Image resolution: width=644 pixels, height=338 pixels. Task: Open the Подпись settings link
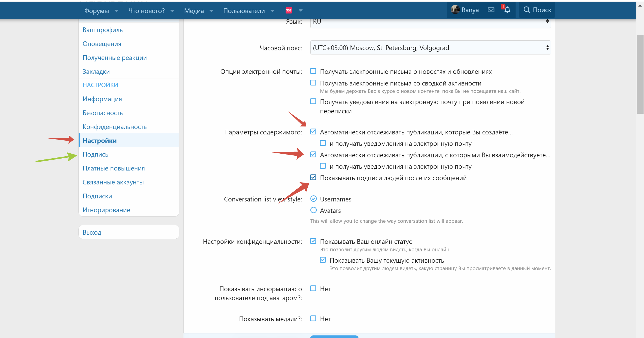[95, 154]
